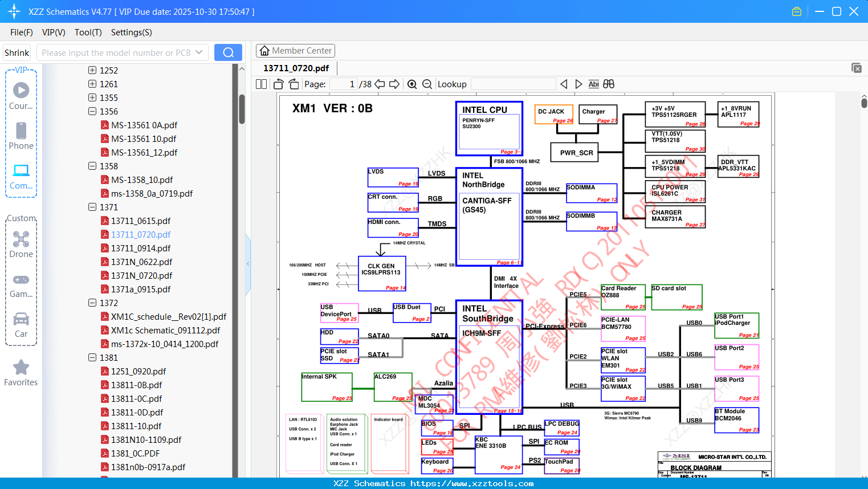
Task: Open MS-13561_12.pdf
Action: click(x=144, y=153)
